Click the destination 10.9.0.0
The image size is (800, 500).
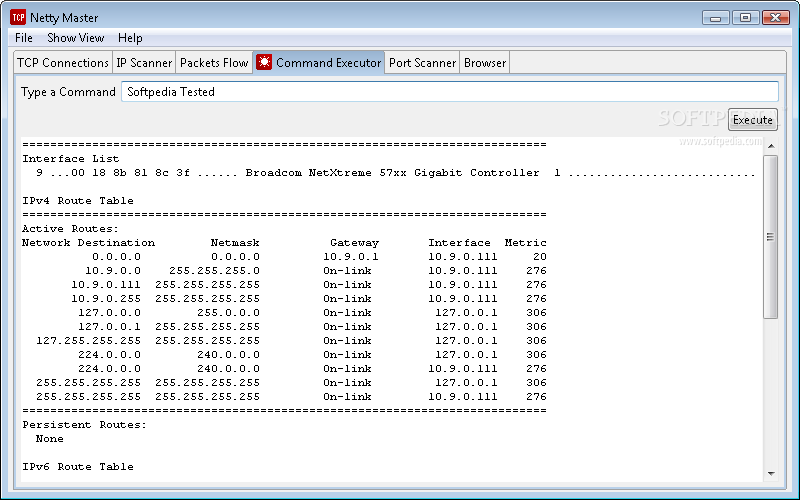113,270
